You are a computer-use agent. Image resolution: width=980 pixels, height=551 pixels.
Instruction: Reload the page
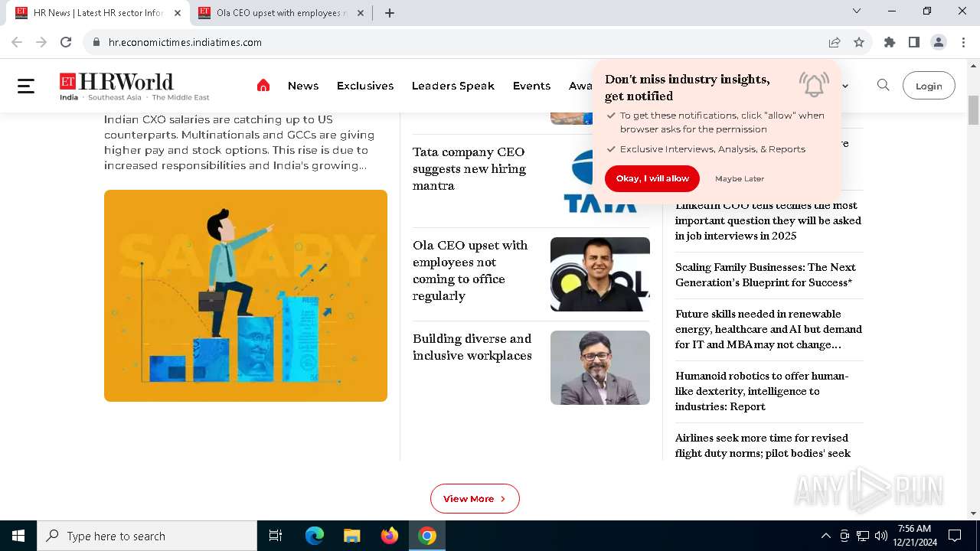[66, 42]
